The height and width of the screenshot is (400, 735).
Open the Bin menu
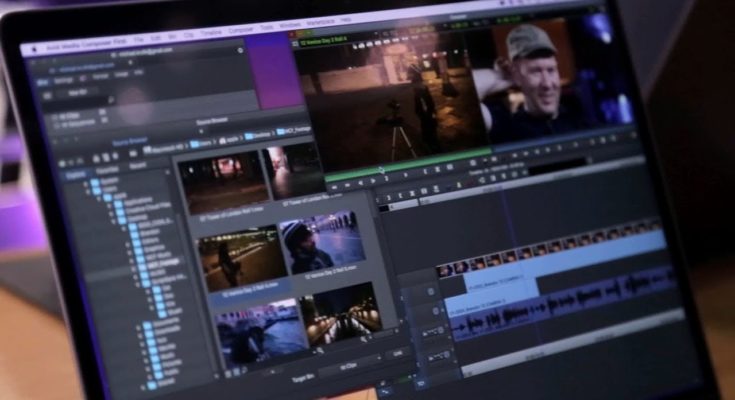click(x=172, y=36)
